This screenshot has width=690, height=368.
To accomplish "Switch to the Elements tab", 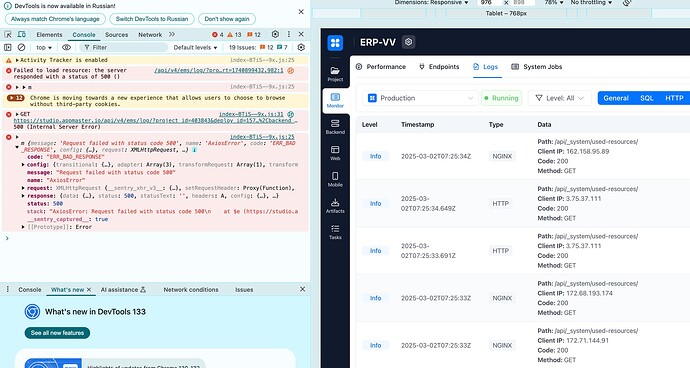I will 49,34.
